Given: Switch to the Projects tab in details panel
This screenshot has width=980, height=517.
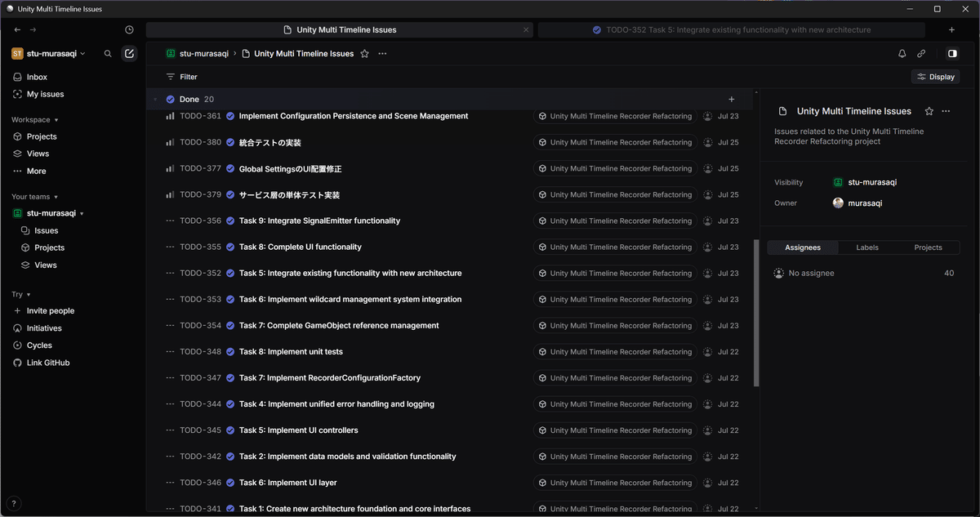Looking at the screenshot, I should pyautogui.click(x=928, y=247).
